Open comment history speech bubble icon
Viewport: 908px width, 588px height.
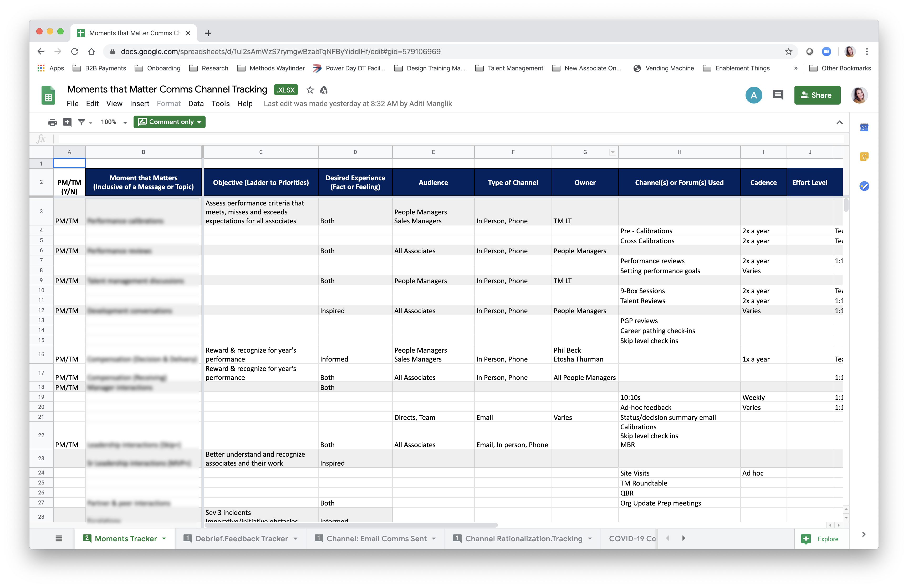coord(778,95)
